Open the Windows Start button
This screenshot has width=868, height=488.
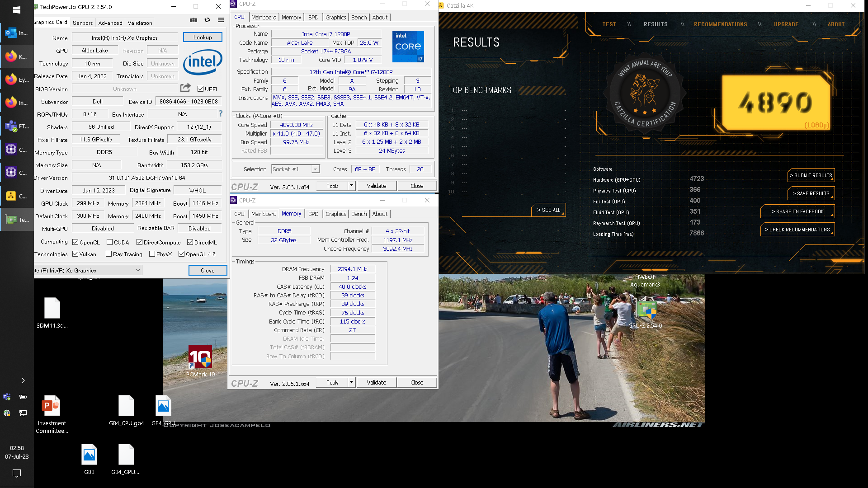[17, 9]
